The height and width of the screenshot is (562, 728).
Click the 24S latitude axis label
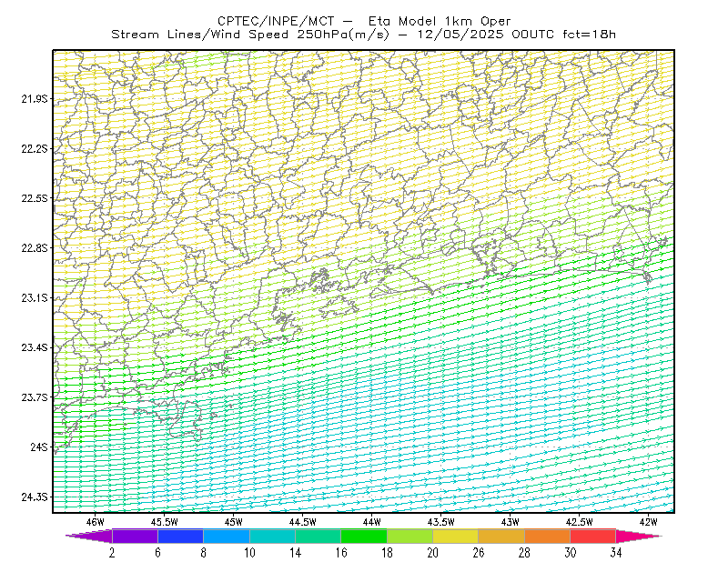point(39,447)
